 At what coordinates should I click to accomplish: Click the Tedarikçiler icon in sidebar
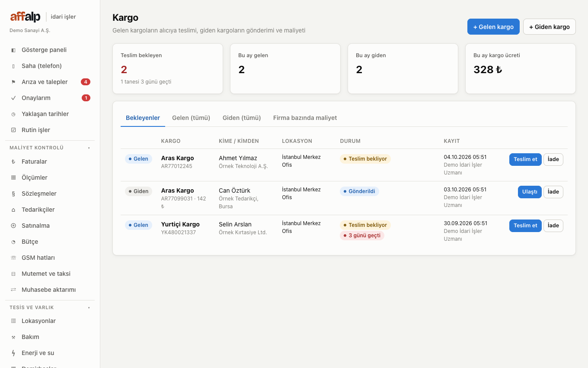[x=13, y=210]
